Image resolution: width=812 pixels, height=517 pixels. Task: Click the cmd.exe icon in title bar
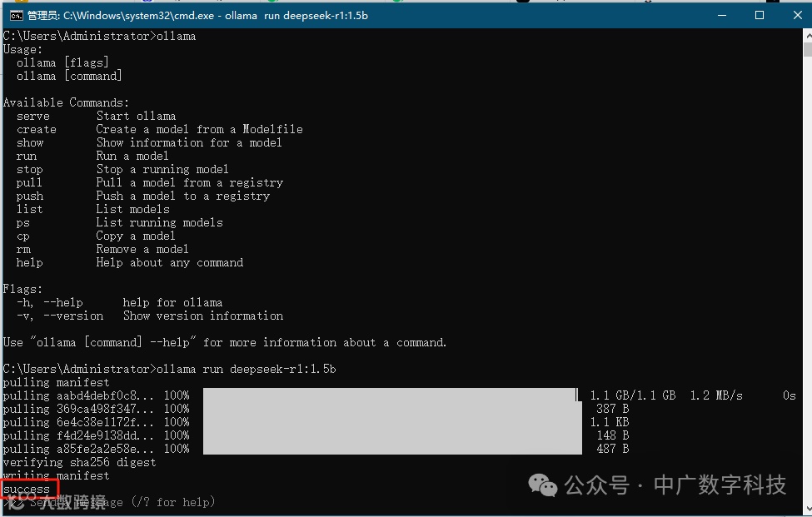(x=16, y=16)
